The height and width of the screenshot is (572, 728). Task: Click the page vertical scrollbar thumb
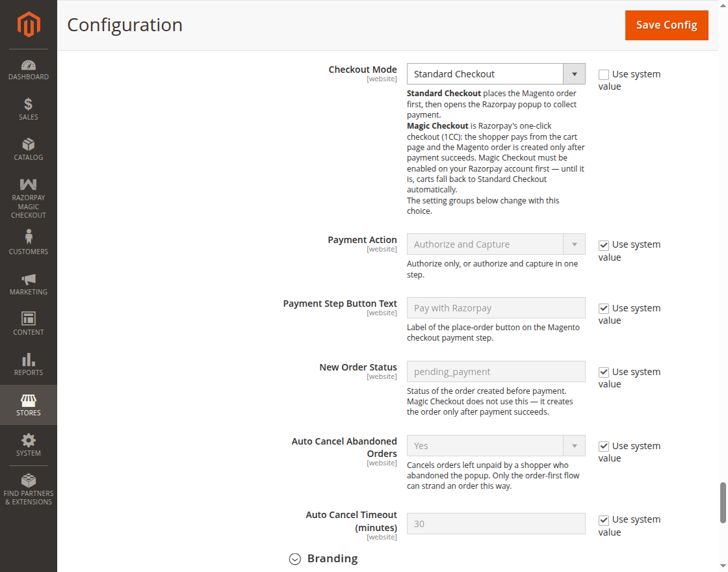(x=722, y=503)
